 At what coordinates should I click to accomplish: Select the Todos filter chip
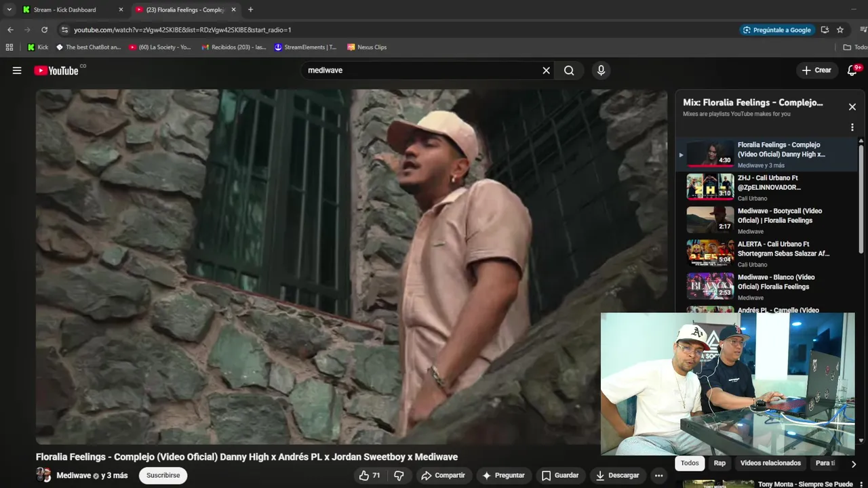[690, 464]
